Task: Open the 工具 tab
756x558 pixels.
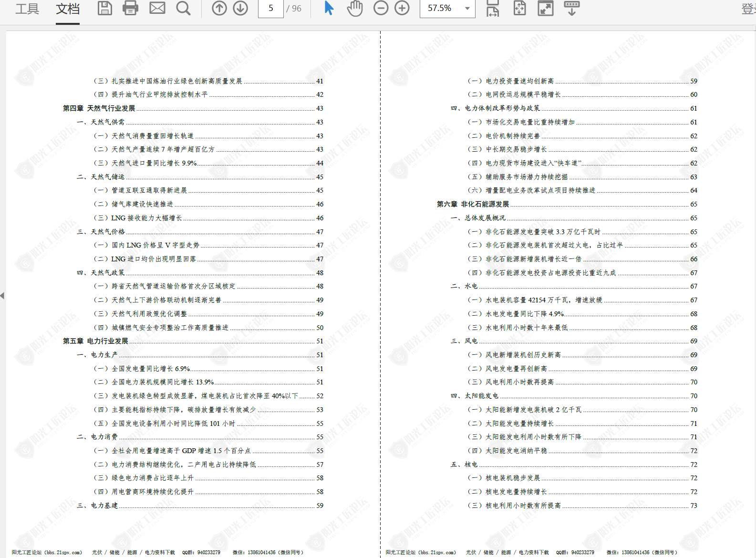Action: point(27,9)
